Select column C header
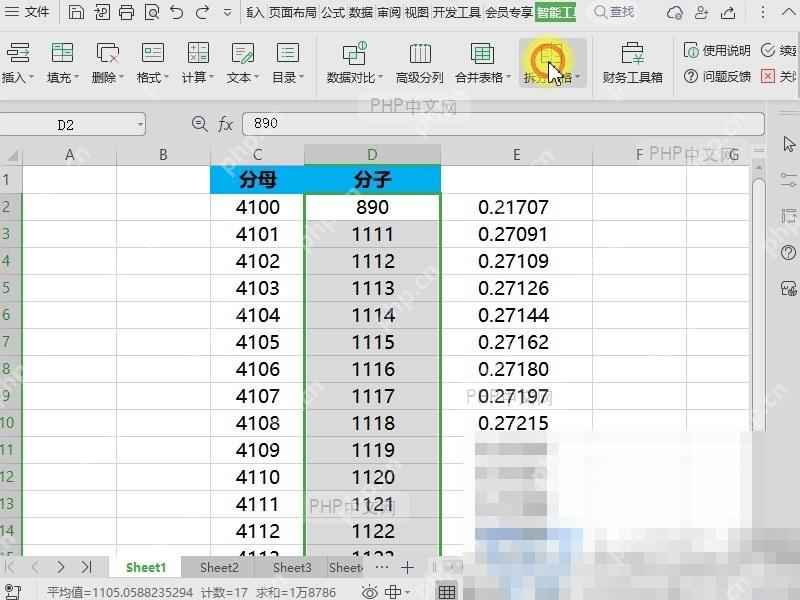Image resolution: width=800 pixels, height=600 pixels. (x=258, y=155)
